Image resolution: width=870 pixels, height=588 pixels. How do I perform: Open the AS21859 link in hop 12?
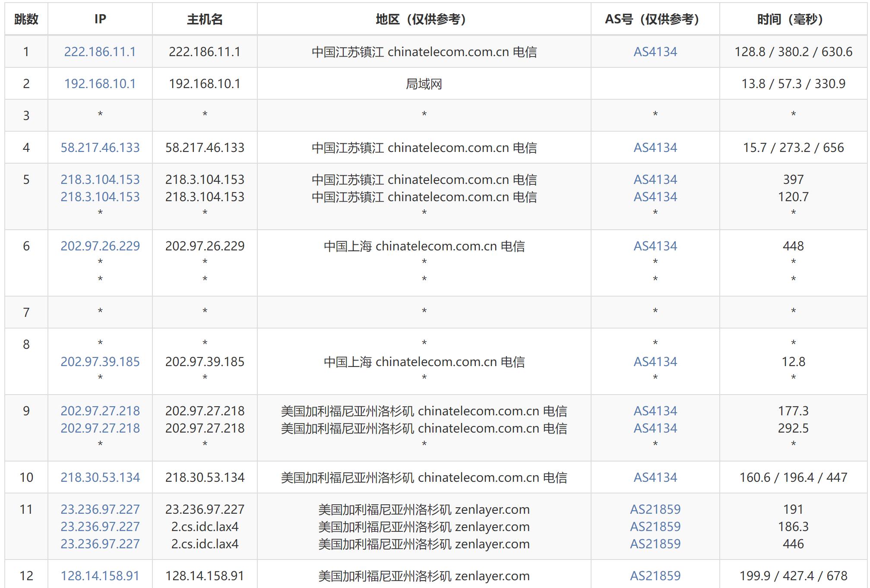click(x=655, y=576)
